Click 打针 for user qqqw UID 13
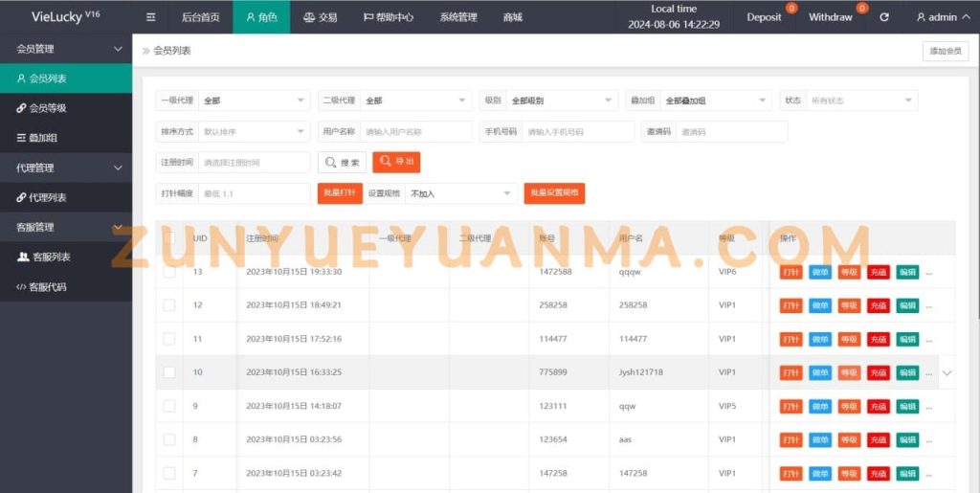This screenshot has height=493, width=980. tap(791, 273)
